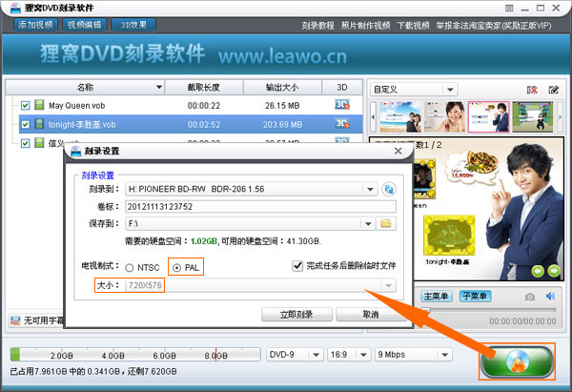Click the edit menu template icon
This screenshot has width=572, height=392.
553,90
